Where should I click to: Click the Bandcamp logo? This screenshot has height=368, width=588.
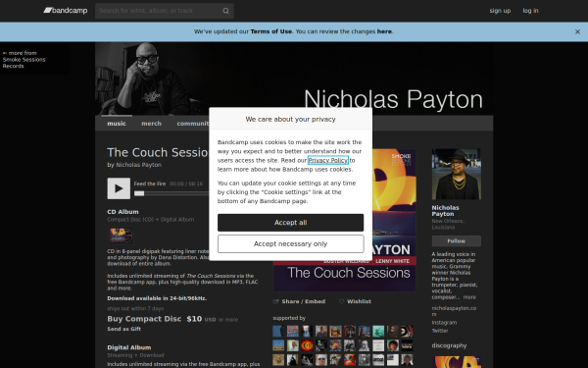[66, 11]
